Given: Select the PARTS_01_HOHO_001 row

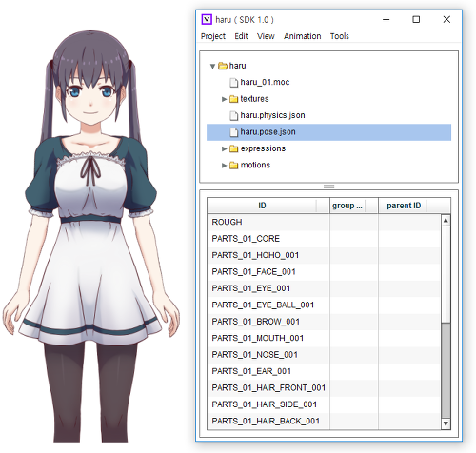Looking at the screenshot, I should [x=324, y=255].
